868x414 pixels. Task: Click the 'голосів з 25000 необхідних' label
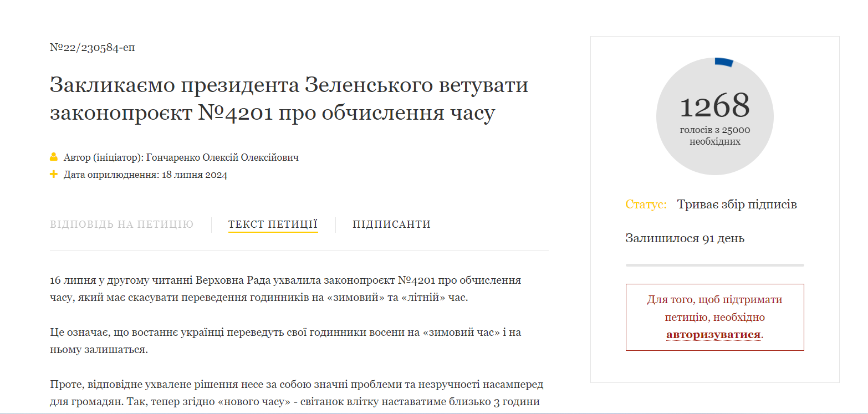coord(715,136)
